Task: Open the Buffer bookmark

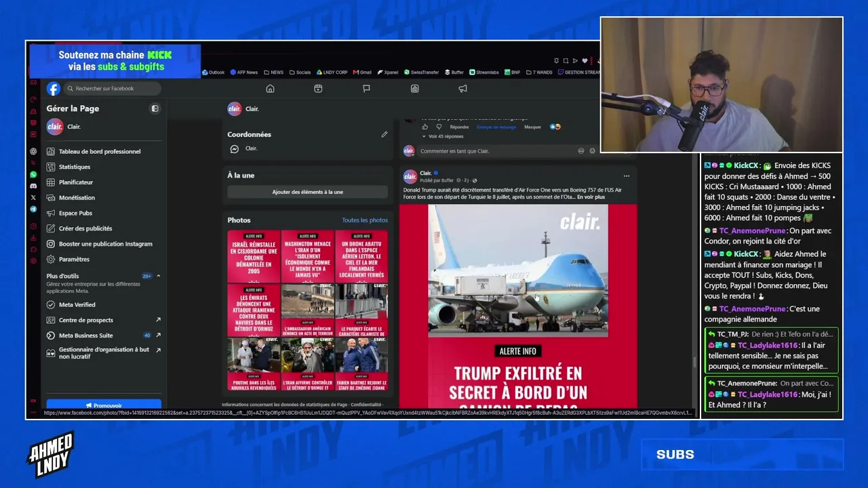Action: (x=454, y=73)
